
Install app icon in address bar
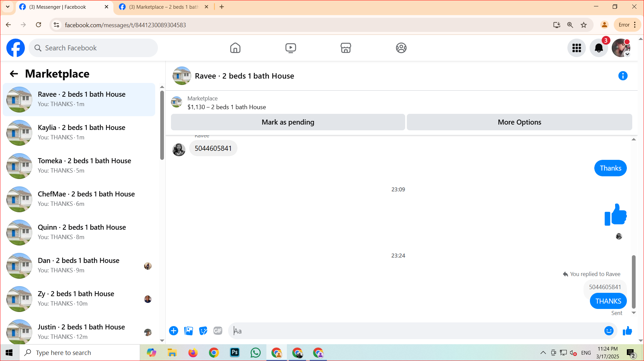pos(557,25)
